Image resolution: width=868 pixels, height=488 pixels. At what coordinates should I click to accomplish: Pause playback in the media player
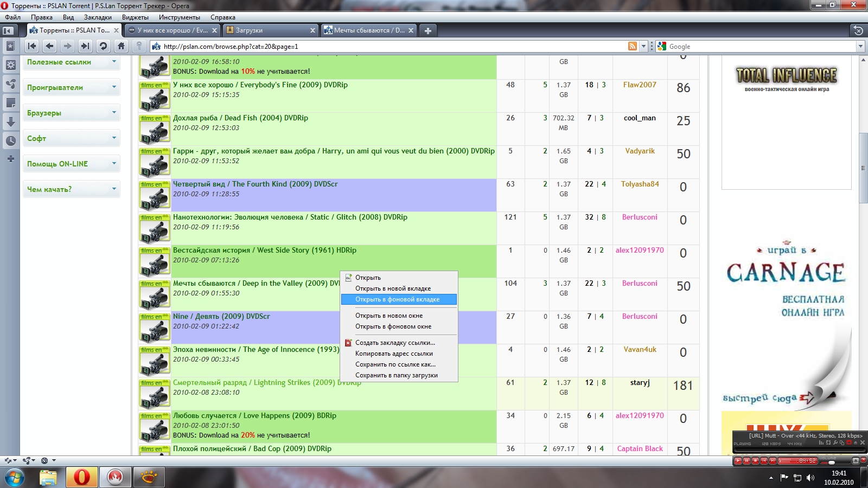(x=746, y=461)
